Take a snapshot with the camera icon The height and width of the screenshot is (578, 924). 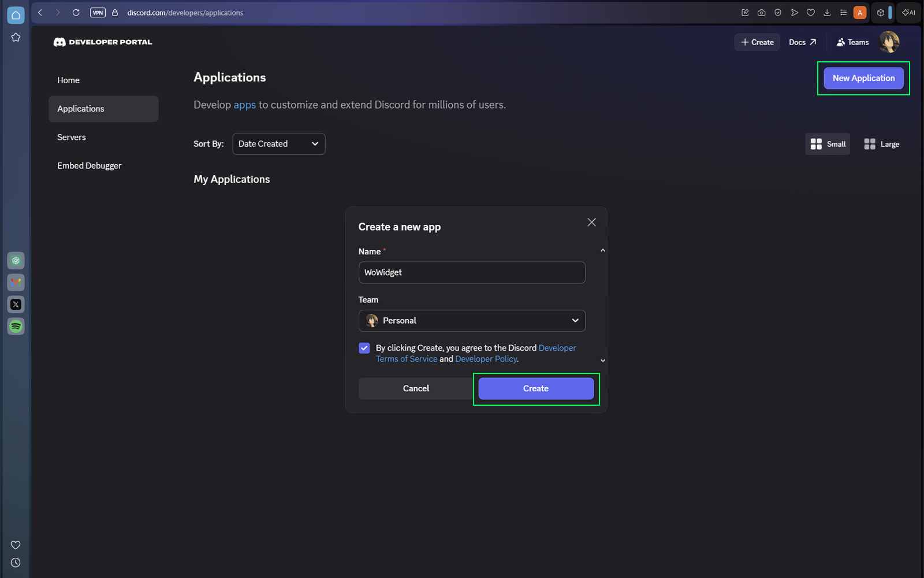click(x=762, y=13)
